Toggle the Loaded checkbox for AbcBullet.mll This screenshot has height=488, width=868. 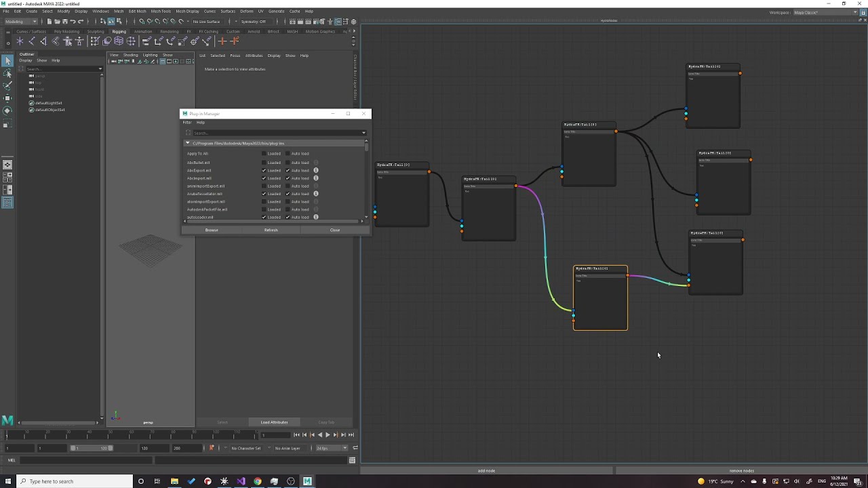(264, 163)
